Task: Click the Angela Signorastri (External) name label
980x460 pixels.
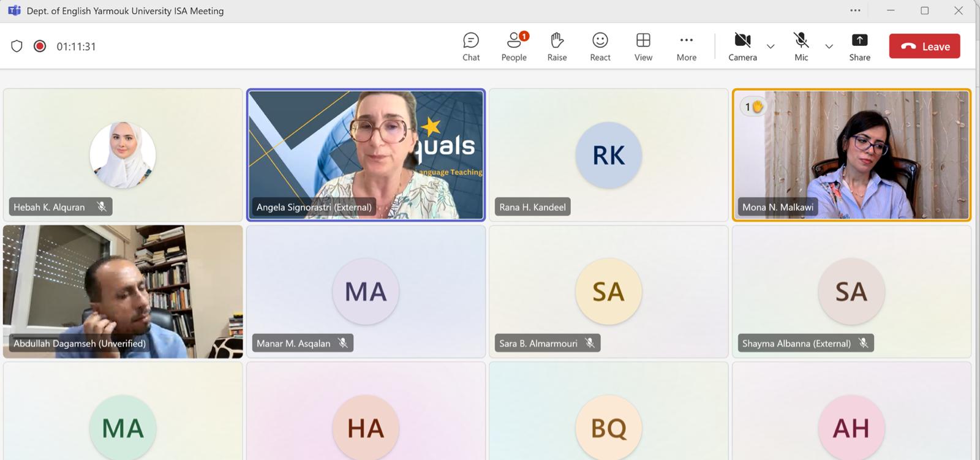Action: 314,207
